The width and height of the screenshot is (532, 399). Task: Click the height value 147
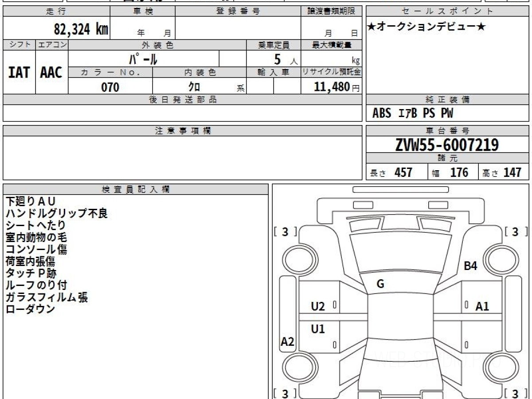pos(512,172)
